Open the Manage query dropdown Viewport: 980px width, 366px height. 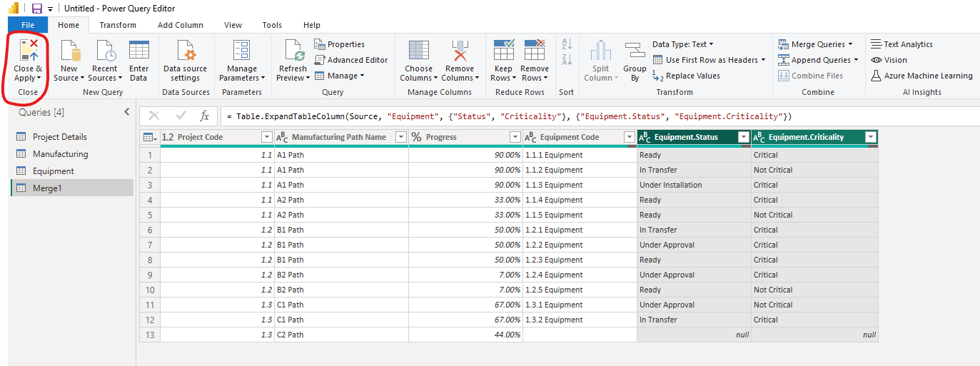tap(339, 76)
